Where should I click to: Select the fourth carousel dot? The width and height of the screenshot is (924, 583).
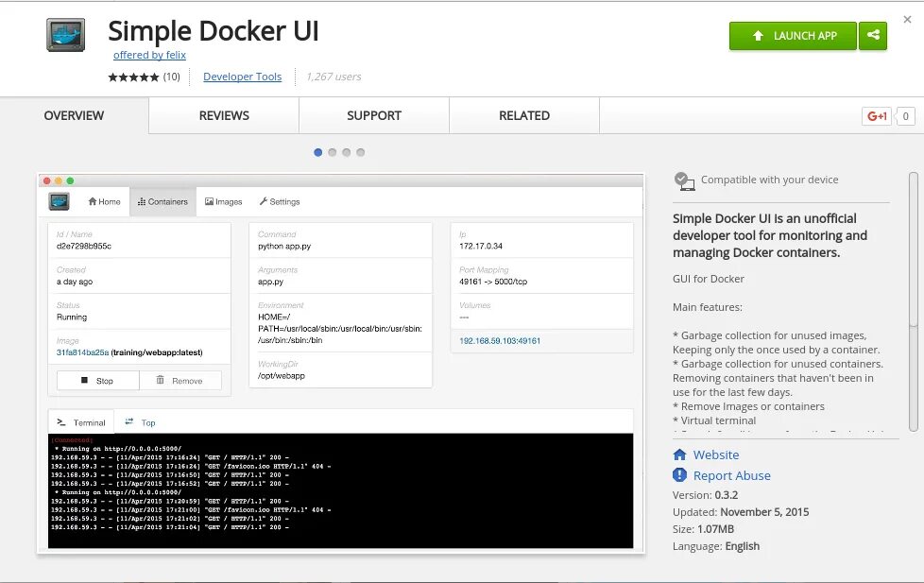coord(361,152)
